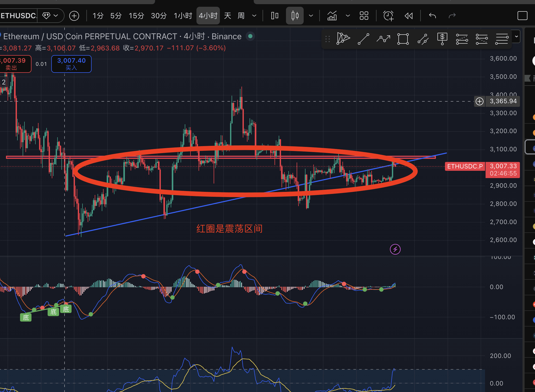Pick the parallel channel drawing tool
Screen dimensions: 535x392
click(x=423, y=39)
